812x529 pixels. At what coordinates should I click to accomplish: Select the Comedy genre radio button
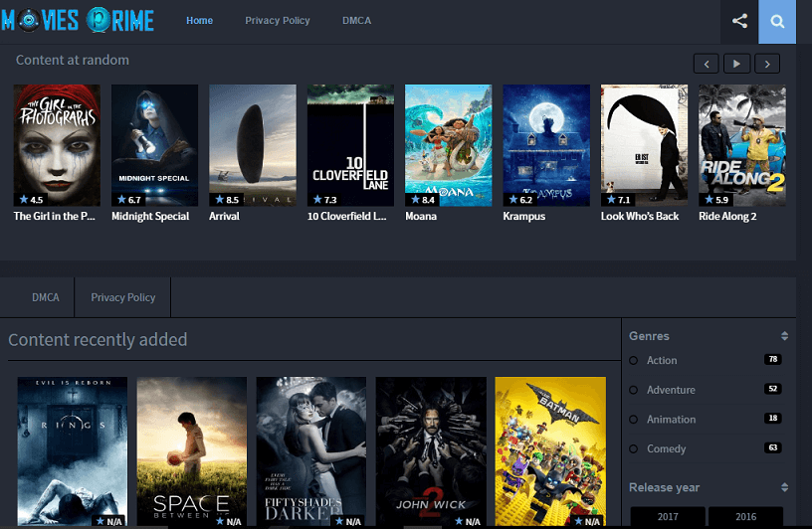633,448
